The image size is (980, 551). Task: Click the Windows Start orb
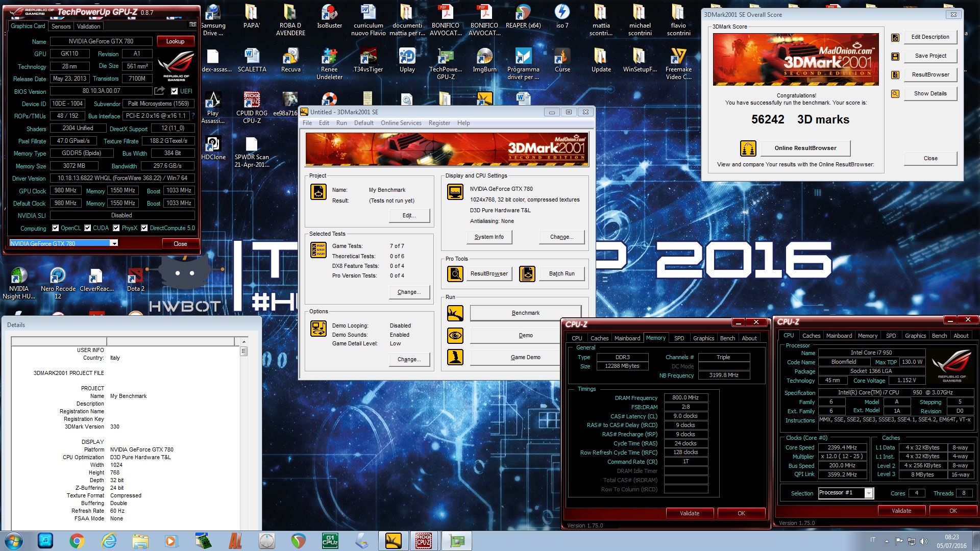(x=14, y=541)
